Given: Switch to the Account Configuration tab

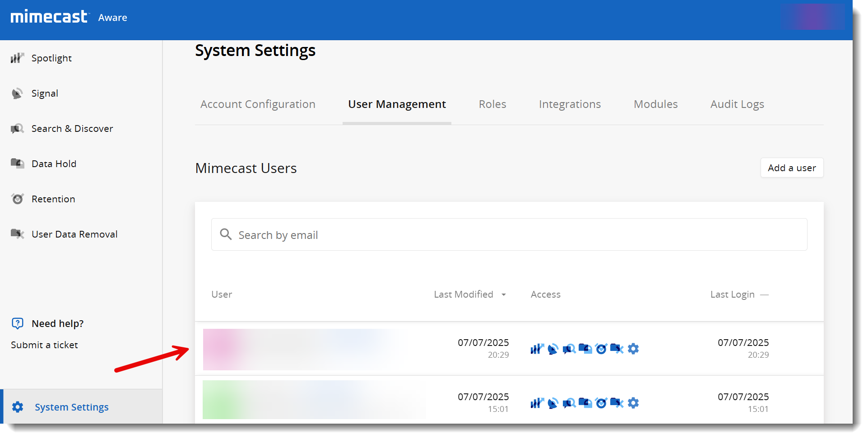Looking at the screenshot, I should (258, 104).
